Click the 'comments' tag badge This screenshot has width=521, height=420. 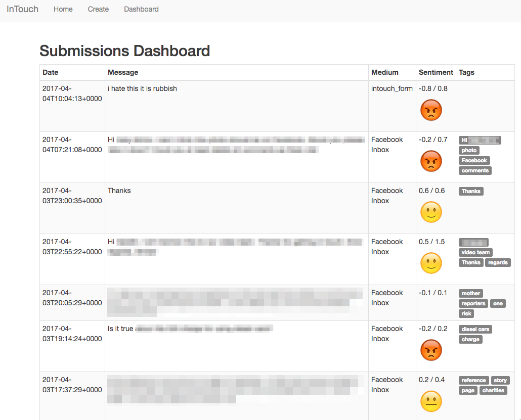475,171
